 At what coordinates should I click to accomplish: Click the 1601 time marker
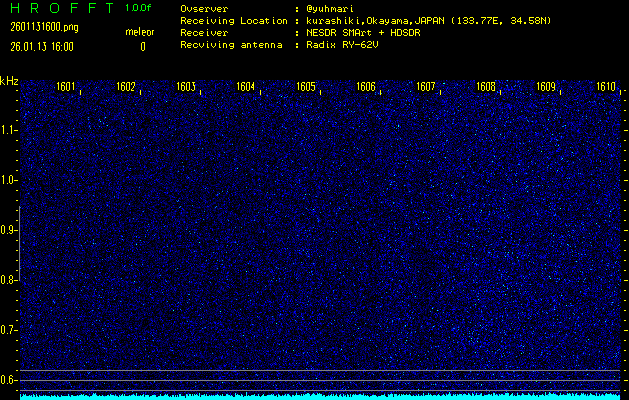[x=66, y=87]
